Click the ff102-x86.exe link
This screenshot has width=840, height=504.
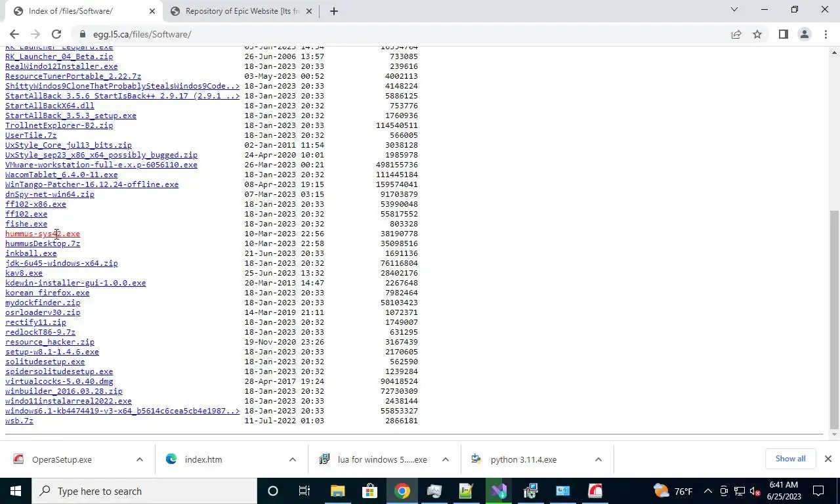coord(35,204)
